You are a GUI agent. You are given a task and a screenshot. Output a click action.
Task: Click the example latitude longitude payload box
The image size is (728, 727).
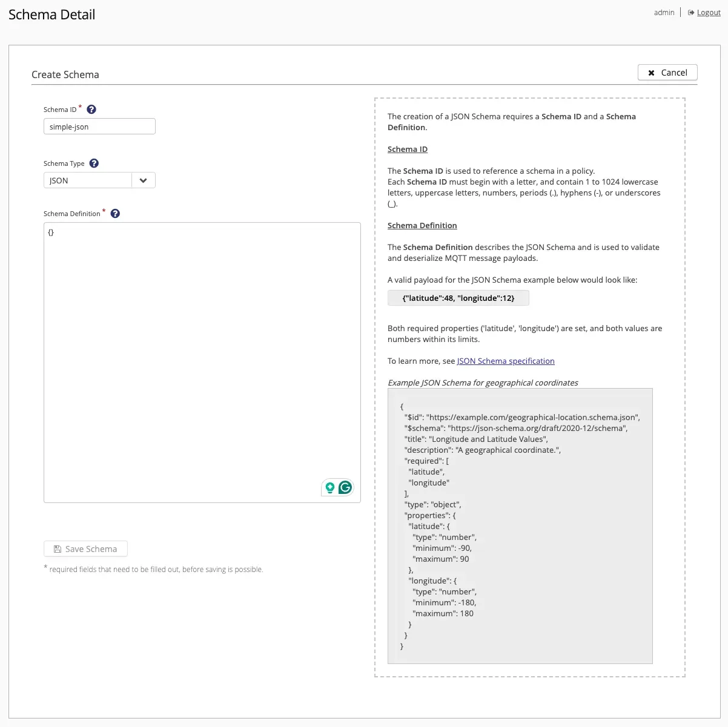pos(458,298)
